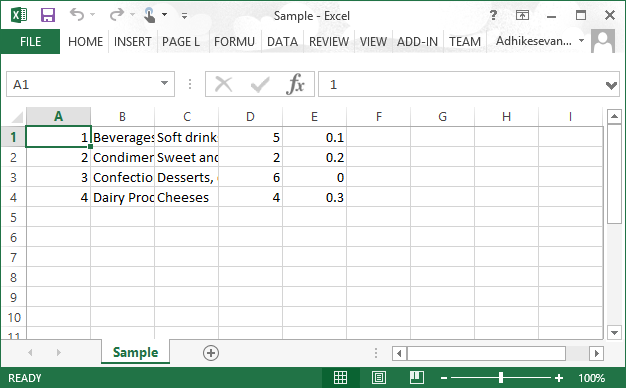The height and width of the screenshot is (388, 626).
Task: Open Customize Quick Access Toolbar menu
Action: pos(184,16)
